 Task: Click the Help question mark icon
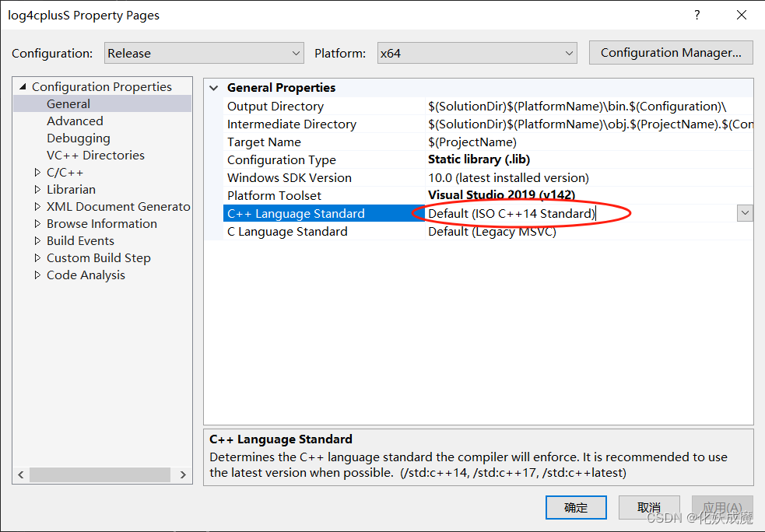tap(697, 15)
